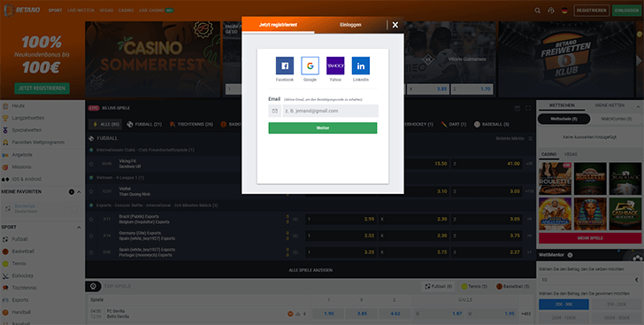The width and height of the screenshot is (644, 325).
Task: Sign up with the Yahoo icon
Action: pos(335,66)
